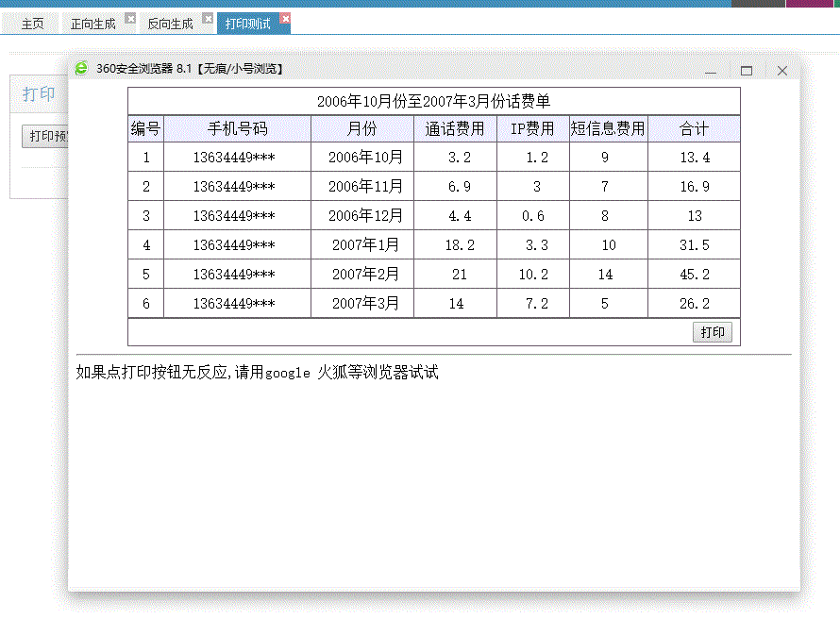This screenshot has width=840, height=619.
Task: Click the 0.6 IP fee cell
Action: coord(533,216)
